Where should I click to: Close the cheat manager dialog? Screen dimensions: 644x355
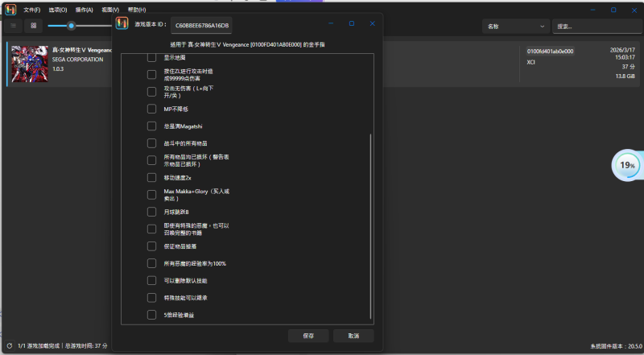click(372, 23)
